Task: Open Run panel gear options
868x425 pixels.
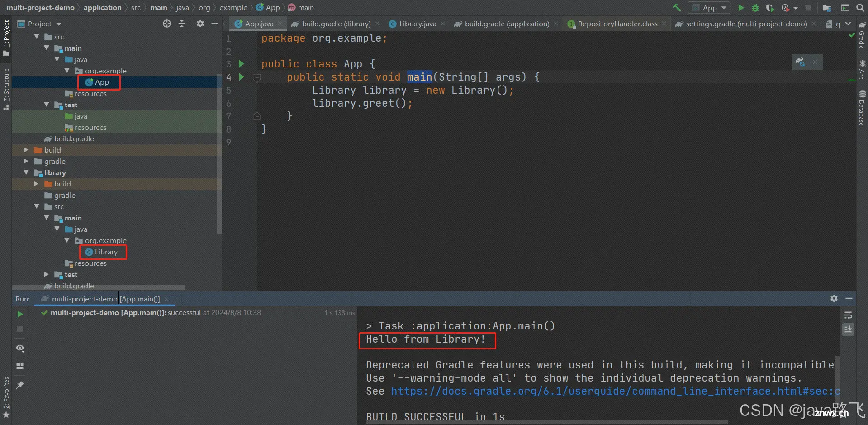Action: [x=834, y=298]
